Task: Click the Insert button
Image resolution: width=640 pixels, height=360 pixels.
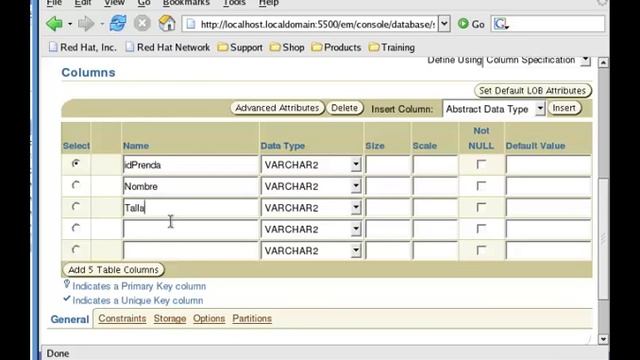Action: 564,108
